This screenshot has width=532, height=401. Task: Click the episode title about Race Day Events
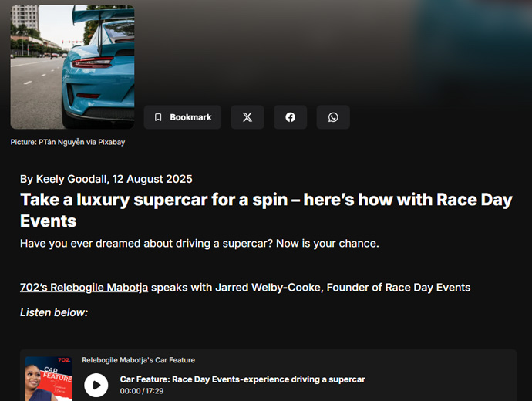[242, 379]
